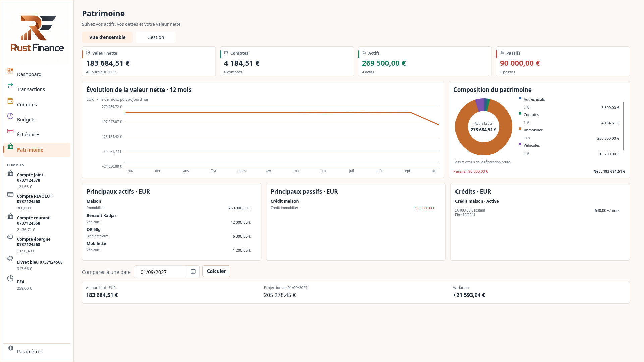Screen dimensions: 644x362
Task: Click the Comptes card wallet icon
Action: pos(226,53)
